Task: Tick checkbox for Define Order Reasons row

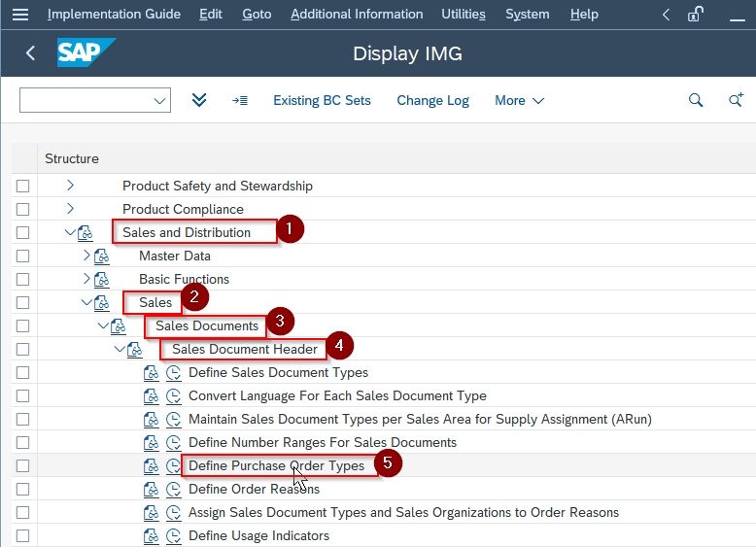Action: (22, 489)
